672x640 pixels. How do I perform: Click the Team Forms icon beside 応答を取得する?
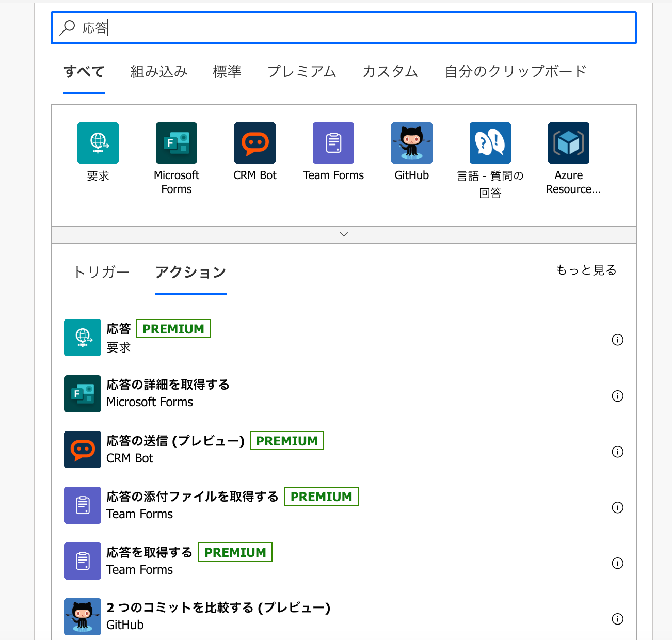[83, 561]
